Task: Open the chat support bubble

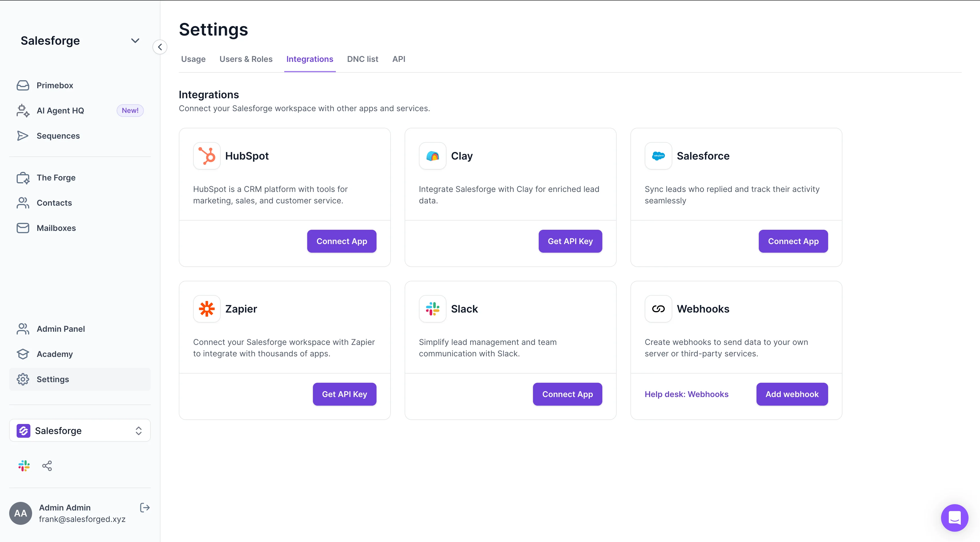Action: 954,518
